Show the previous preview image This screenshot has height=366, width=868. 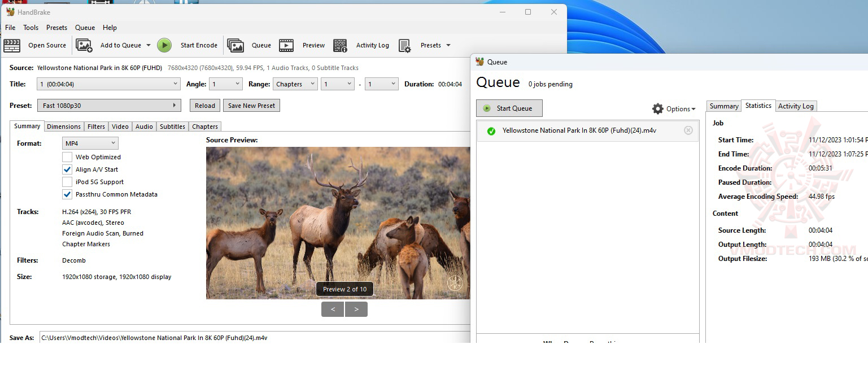point(333,309)
